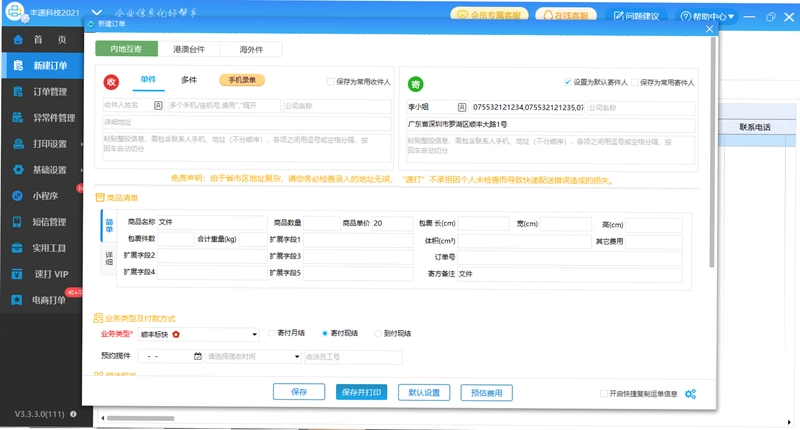Click the 收派员工号 field
Viewport: 800px width, 430px height.
[x=353, y=357]
